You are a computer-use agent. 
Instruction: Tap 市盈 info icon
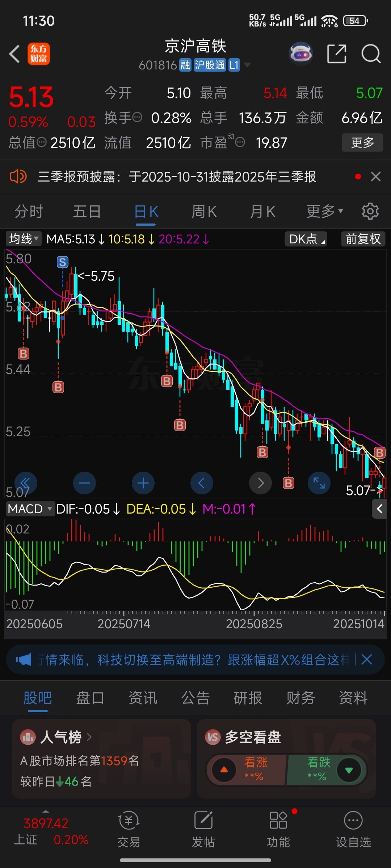point(240,142)
